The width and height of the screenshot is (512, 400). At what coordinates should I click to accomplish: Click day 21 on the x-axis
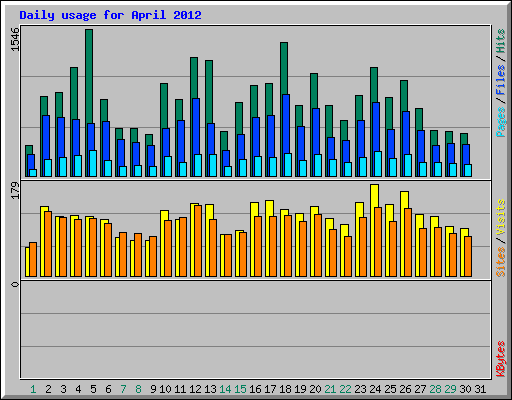tap(330, 389)
